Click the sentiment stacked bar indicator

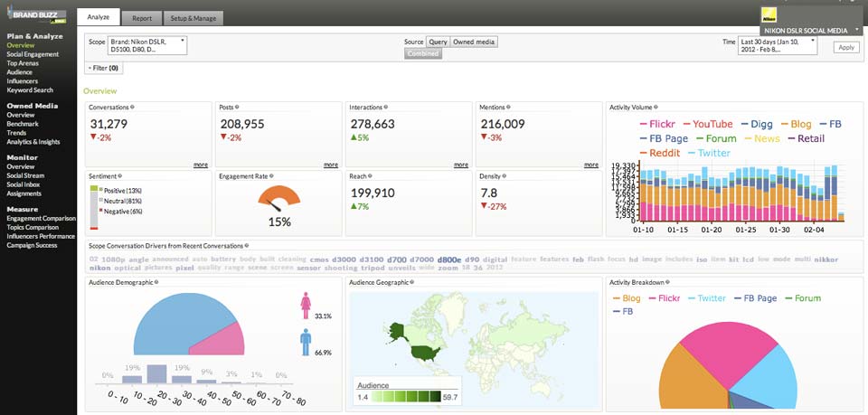click(94, 208)
